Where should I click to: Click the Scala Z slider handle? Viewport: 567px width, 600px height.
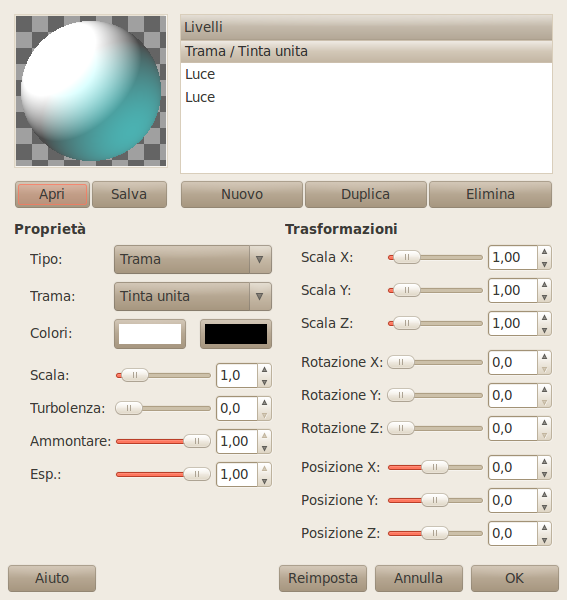tap(407, 323)
